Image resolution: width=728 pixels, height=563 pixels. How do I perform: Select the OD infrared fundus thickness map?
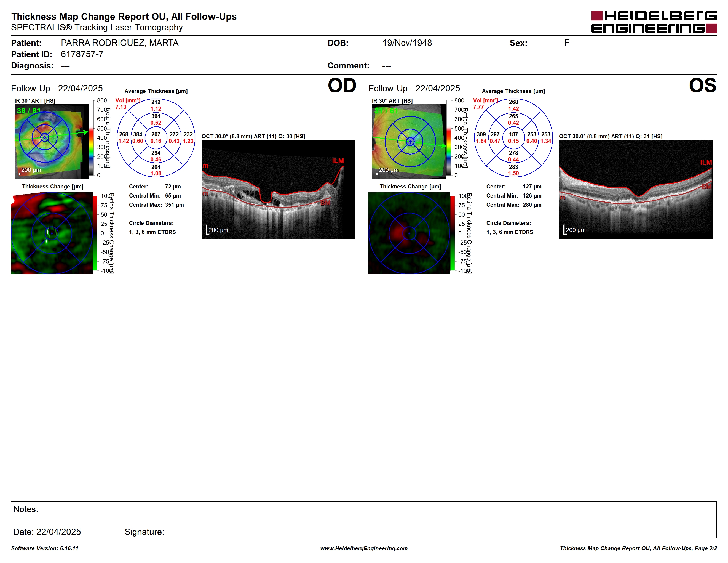52,141
